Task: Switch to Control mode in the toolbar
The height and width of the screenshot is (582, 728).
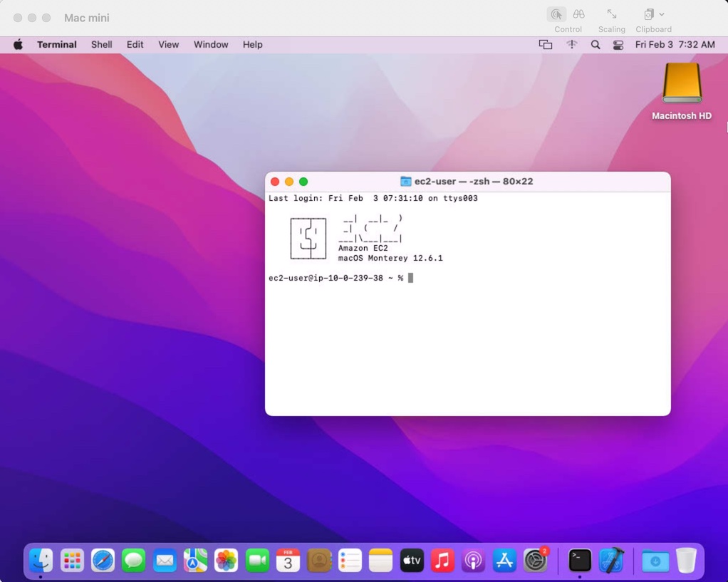Action: point(556,14)
